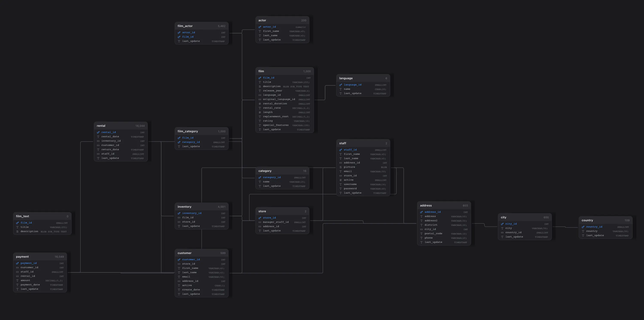The height and width of the screenshot is (320, 644).
Task: Click the text-type icon beside title in film_text table
Action: [x=18, y=227]
